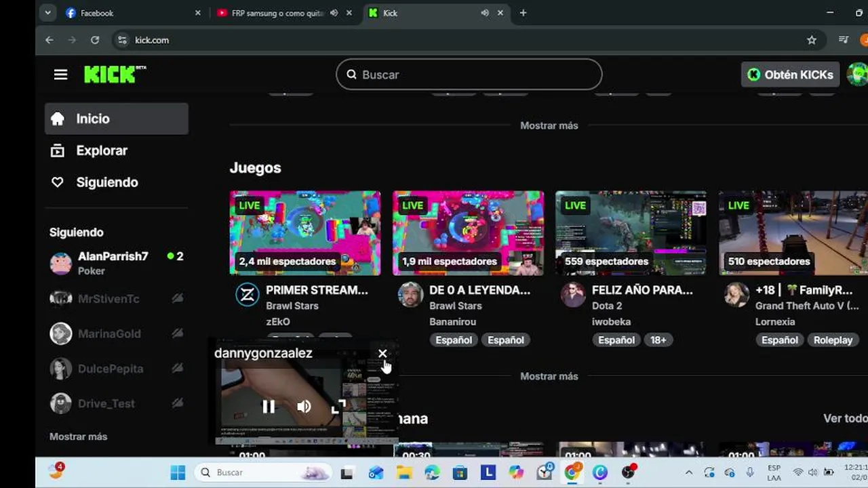Open Chrome media controls icon

tap(844, 40)
